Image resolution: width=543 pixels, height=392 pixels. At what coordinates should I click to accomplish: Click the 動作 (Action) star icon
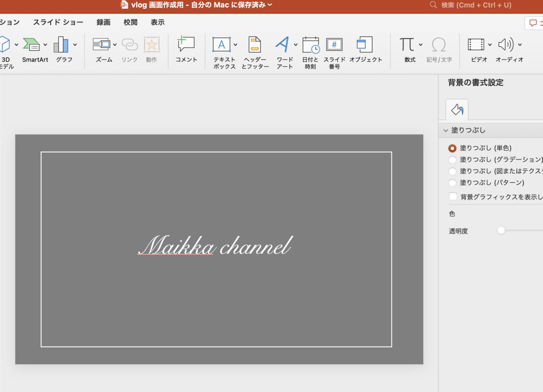click(152, 44)
